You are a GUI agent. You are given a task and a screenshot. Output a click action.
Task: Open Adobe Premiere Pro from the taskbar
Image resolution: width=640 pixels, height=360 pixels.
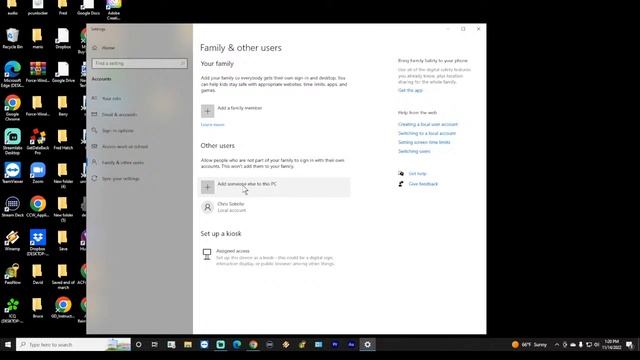335,344
